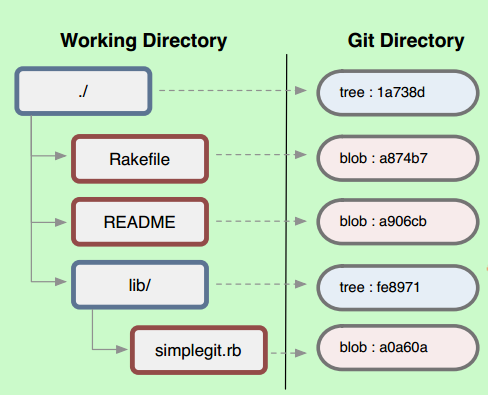The width and height of the screenshot is (488, 395).
Task: Select the ./ root directory box
Action: click(x=83, y=91)
